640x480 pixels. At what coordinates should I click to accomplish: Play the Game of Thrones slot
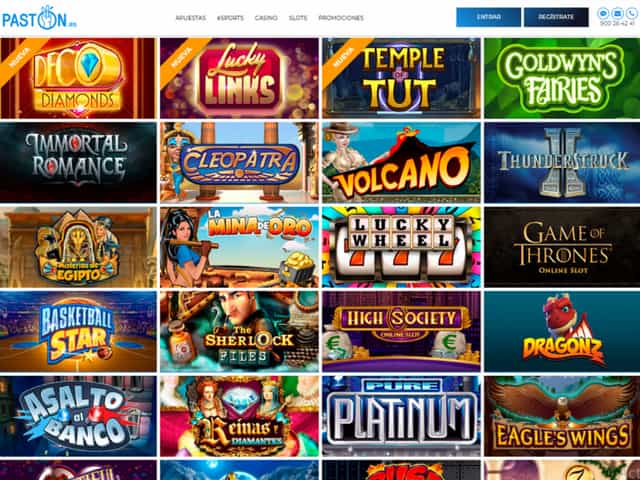point(562,247)
